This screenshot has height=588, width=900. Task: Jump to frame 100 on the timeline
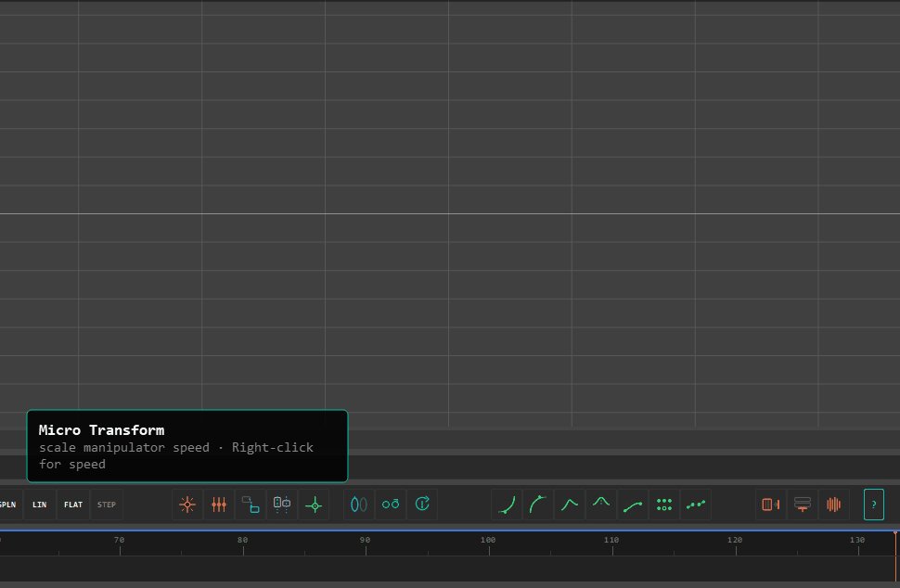click(x=488, y=541)
